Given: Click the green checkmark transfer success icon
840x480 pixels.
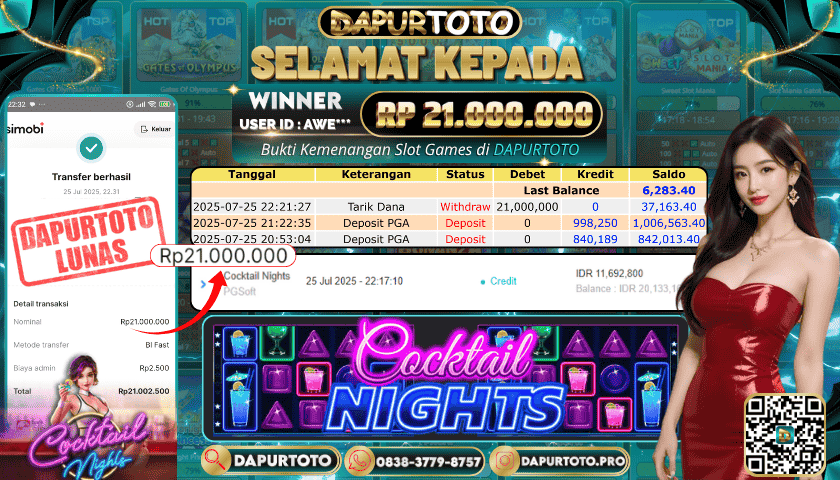Looking at the screenshot, I should tap(92, 148).
